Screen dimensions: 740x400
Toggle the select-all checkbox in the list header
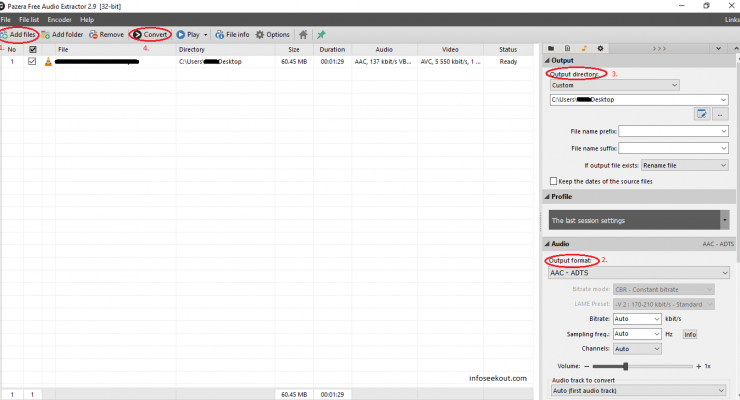click(x=33, y=50)
